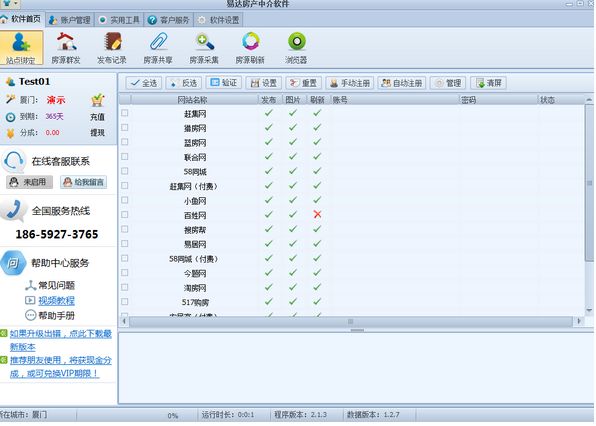
Task: Click the 网站名称 column header
Action: 194,100
